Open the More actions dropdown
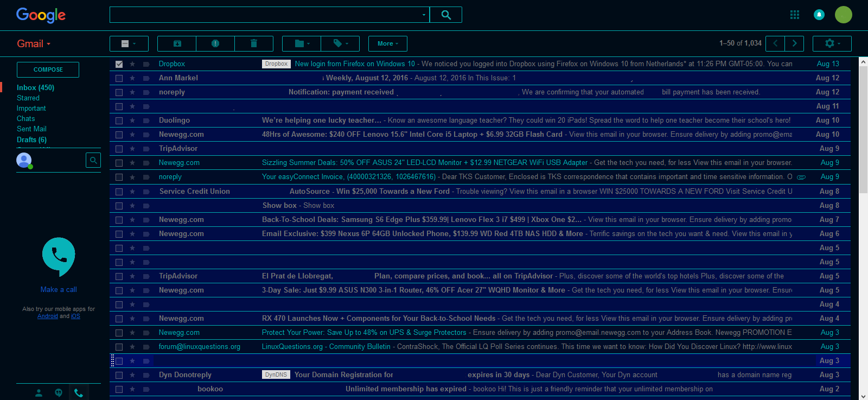Image resolution: width=868 pixels, height=400 pixels. point(388,43)
